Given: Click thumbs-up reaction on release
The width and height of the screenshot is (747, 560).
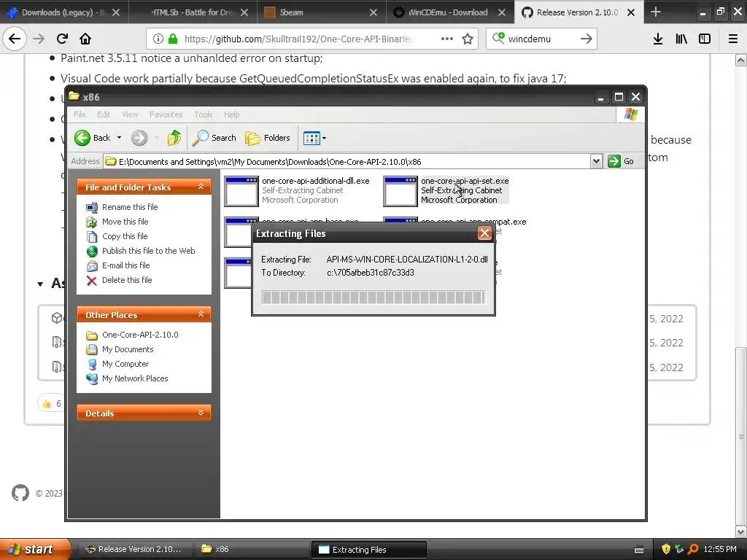Looking at the screenshot, I should pos(51,404).
